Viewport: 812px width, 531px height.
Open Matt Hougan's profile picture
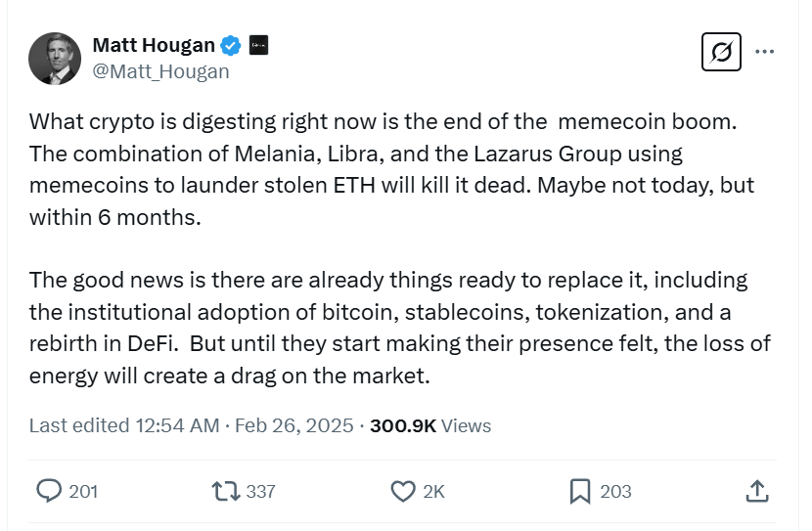[55, 58]
